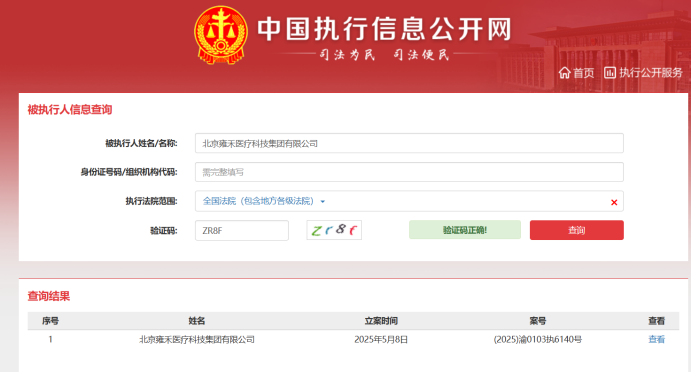The height and width of the screenshot is (373, 692).
Task: Click the 身份证号码/组织机构代码 input field
Action: point(409,172)
